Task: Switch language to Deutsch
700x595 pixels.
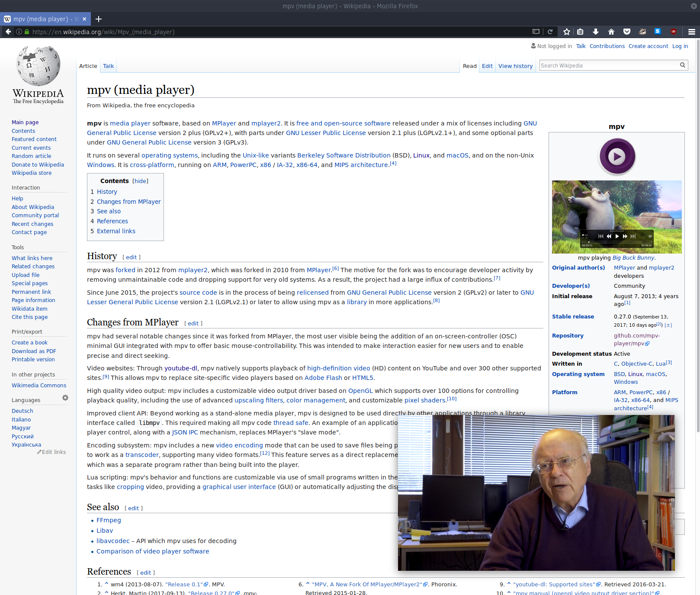Action: click(x=22, y=411)
